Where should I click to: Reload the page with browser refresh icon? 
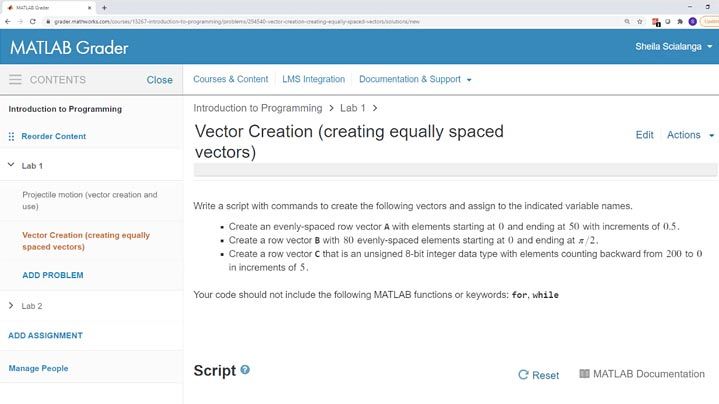click(x=32, y=21)
